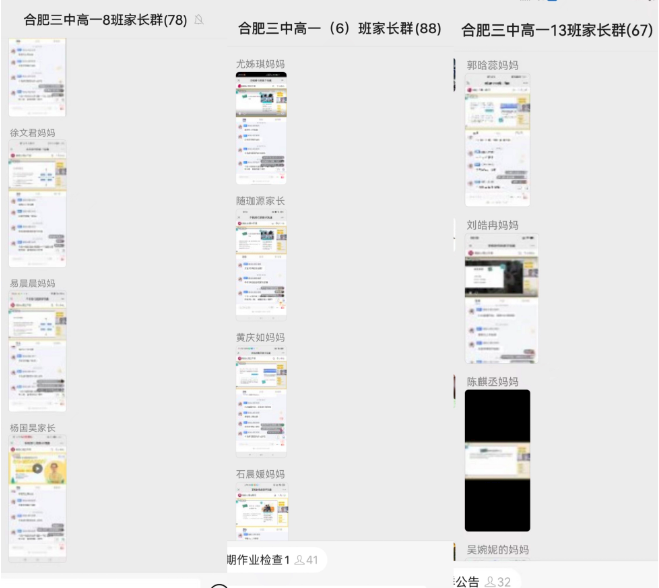Open screenshot image sent by 刘皓冉妈妈
This screenshot has width=659, height=588.
[x=501, y=300]
